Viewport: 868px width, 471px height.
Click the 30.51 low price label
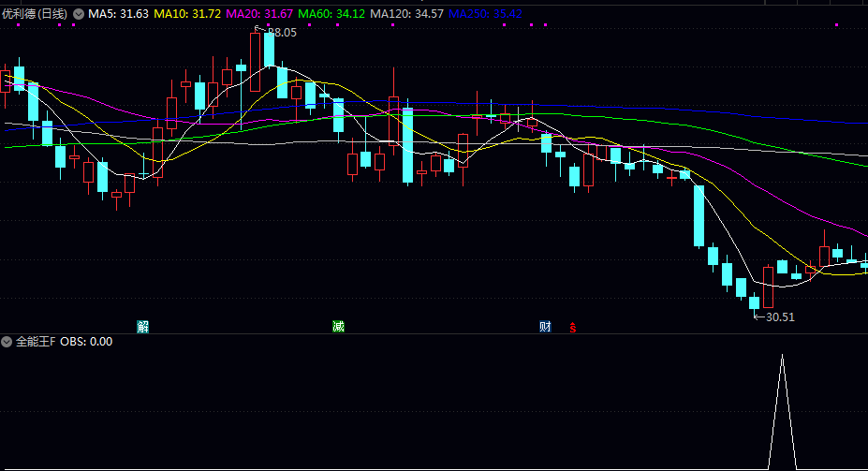pyautogui.click(x=779, y=317)
